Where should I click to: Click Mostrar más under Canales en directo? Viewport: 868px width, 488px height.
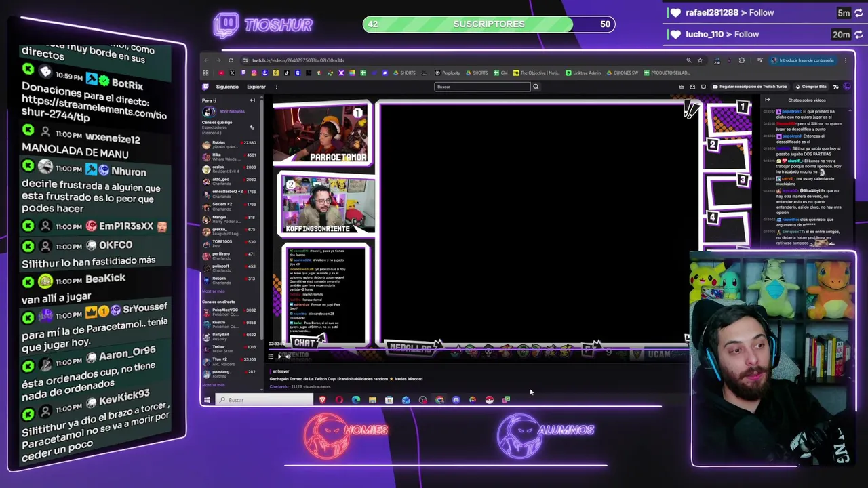(x=214, y=385)
